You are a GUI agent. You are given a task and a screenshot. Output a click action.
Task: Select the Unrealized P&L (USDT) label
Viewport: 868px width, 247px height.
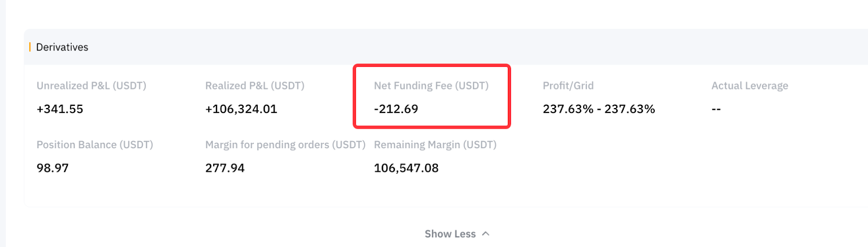coord(91,86)
